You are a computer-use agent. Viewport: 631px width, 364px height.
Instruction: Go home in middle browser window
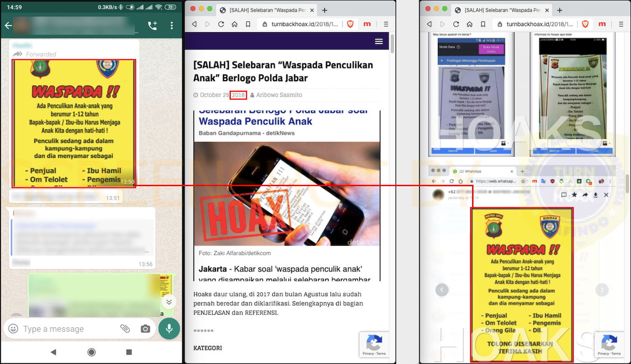(x=234, y=24)
